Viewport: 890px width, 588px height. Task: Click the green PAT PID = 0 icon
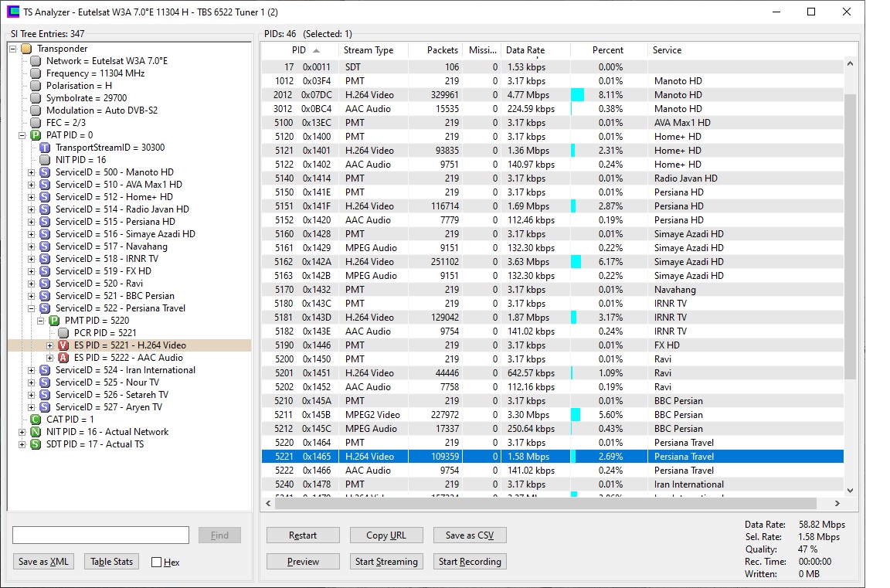tap(36, 135)
